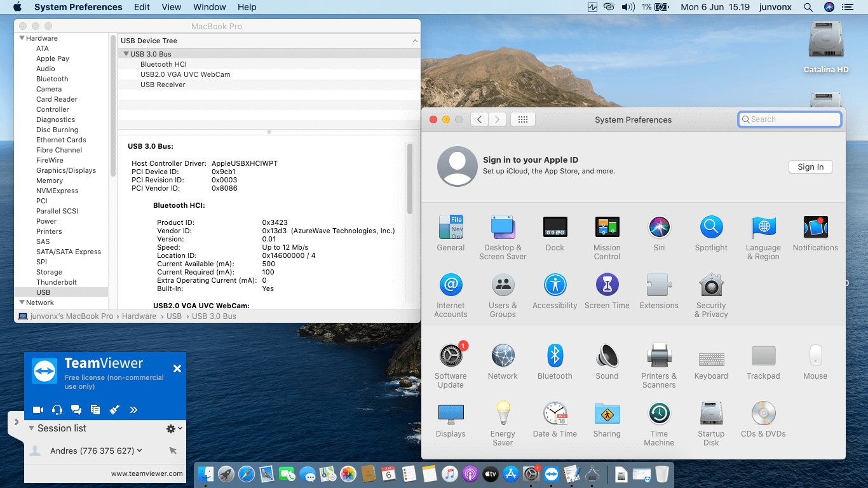This screenshot has width=868, height=488.
Task: Click the TeamViewer video camera icon
Action: (x=38, y=410)
